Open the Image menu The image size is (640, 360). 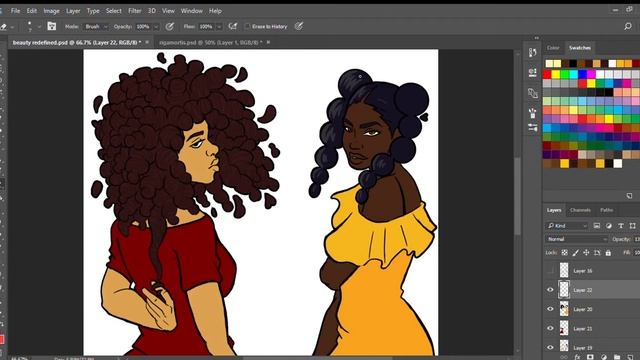click(x=51, y=11)
